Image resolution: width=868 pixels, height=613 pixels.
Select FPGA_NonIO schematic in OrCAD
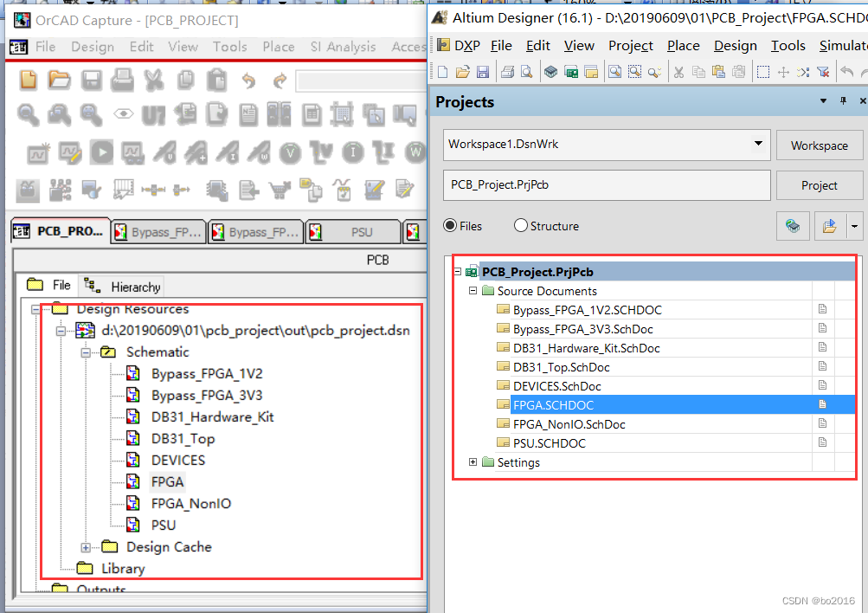191,503
